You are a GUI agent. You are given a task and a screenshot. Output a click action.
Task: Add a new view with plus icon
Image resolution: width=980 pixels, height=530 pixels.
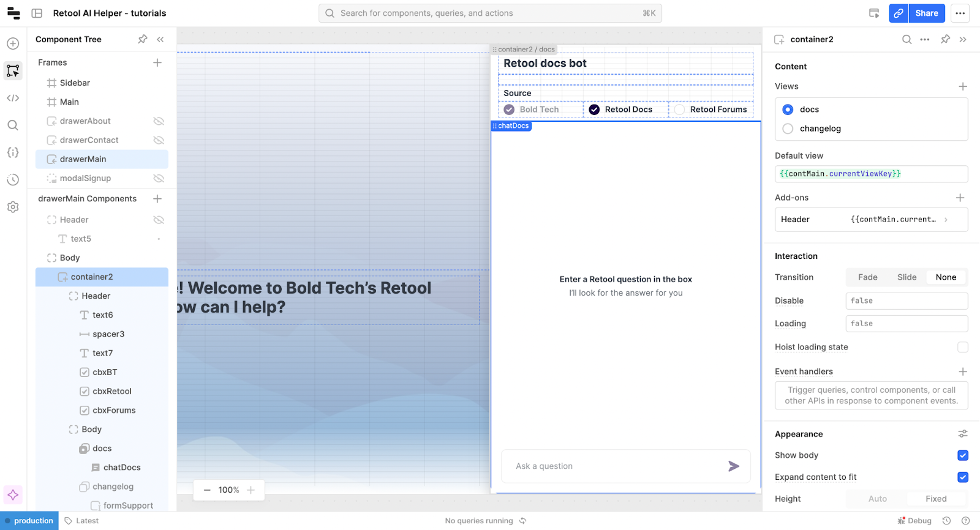pyautogui.click(x=963, y=86)
